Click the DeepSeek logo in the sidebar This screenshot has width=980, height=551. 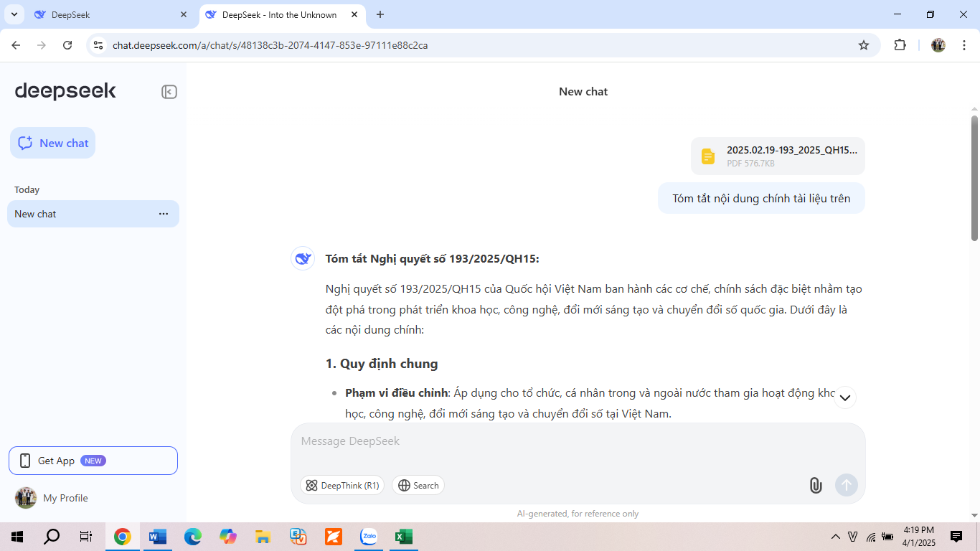tap(65, 91)
